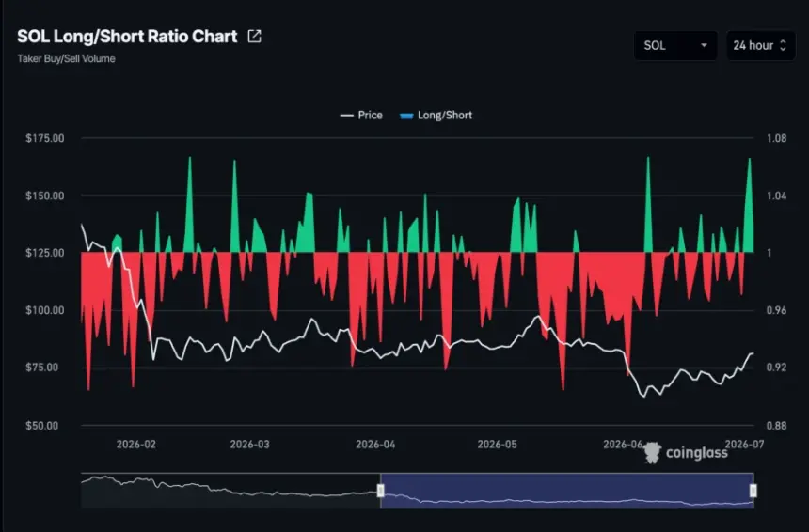
Task: Click the $175.00 price axis label
Action: tap(45, 138)
